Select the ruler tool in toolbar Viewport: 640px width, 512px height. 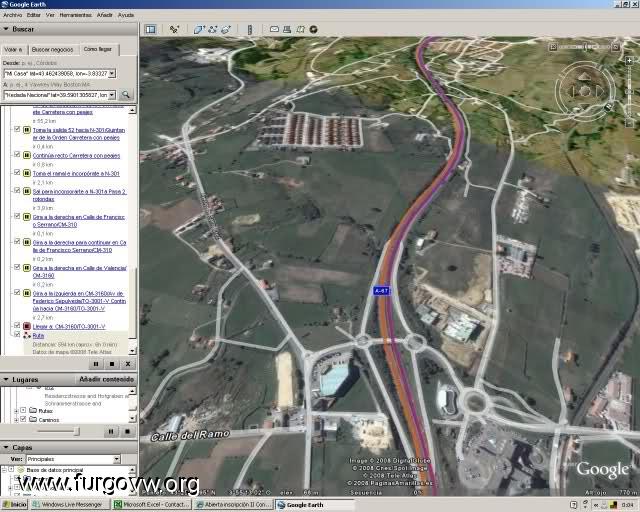click(x=250, y=29)
